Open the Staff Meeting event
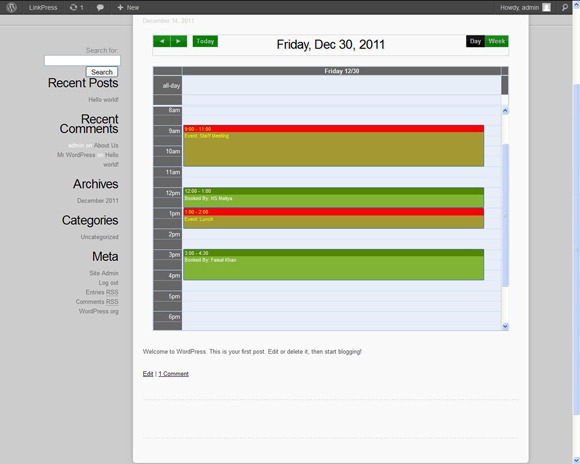The height and width of the screenshot is (464, 580). (334, 146)
